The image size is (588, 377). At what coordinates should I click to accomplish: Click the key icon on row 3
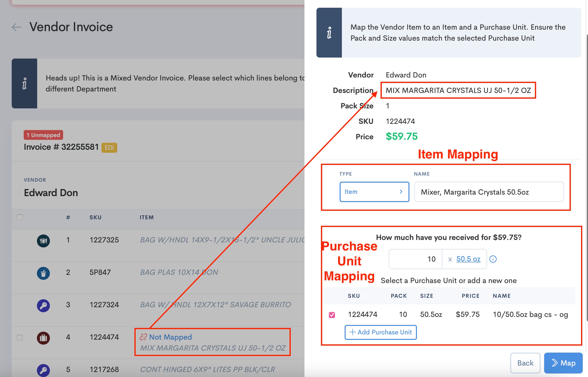(x=43, y=305)
